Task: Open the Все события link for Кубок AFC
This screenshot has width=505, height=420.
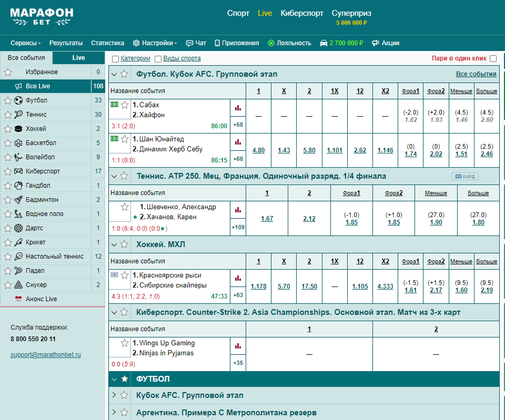Action: point(476,74)
